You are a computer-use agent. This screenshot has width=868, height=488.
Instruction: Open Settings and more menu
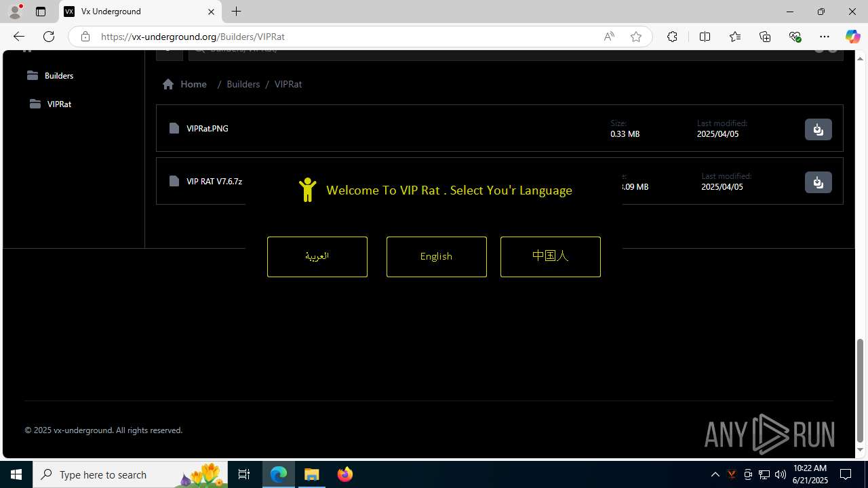tap(825, 37)
